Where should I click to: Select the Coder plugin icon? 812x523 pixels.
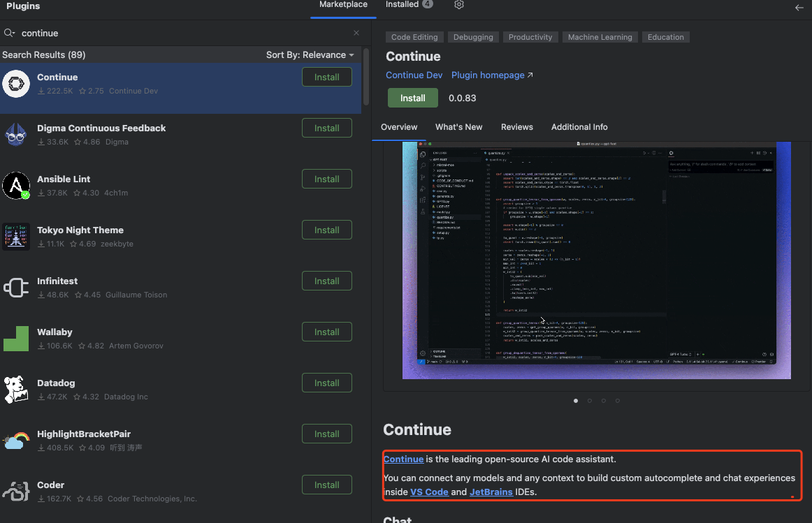coord(16,492)
